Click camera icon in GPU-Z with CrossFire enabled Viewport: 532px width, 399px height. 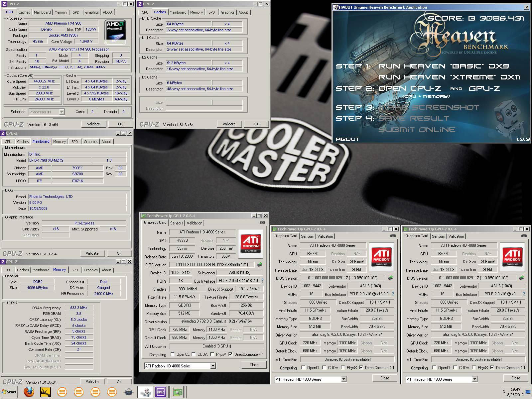pos(262,222)
